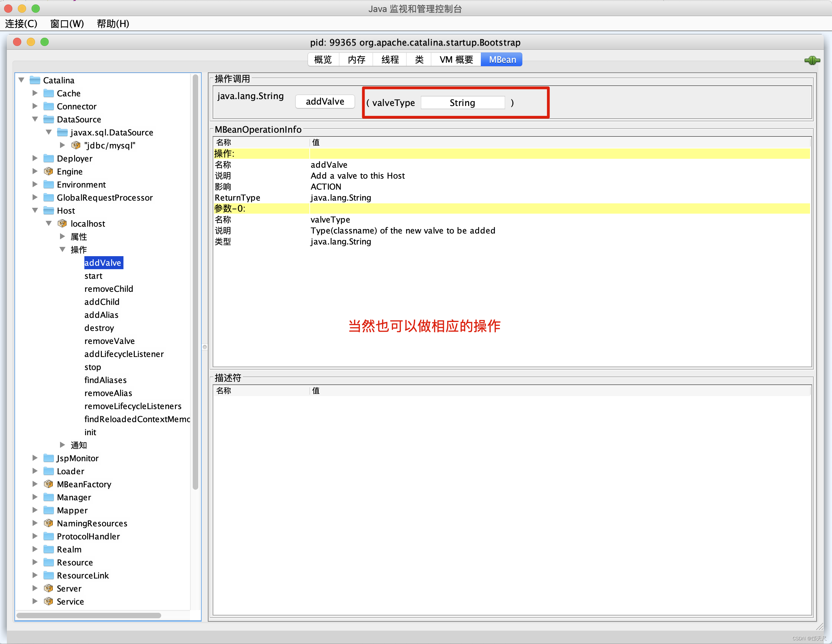Switch to the VM 概要 tab

[456, 59]
